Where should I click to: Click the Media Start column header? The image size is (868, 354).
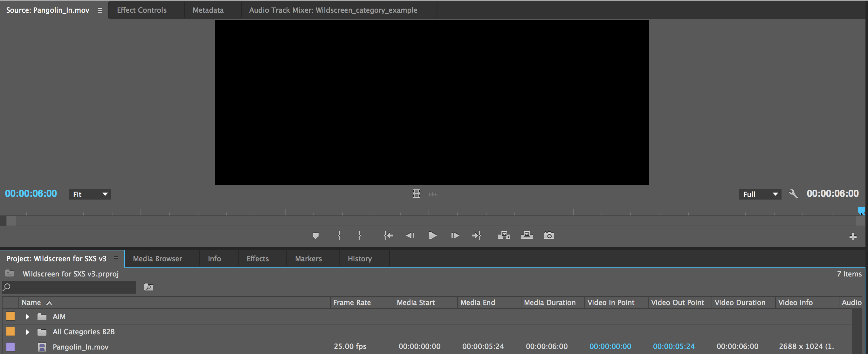(x=425, y=303)
